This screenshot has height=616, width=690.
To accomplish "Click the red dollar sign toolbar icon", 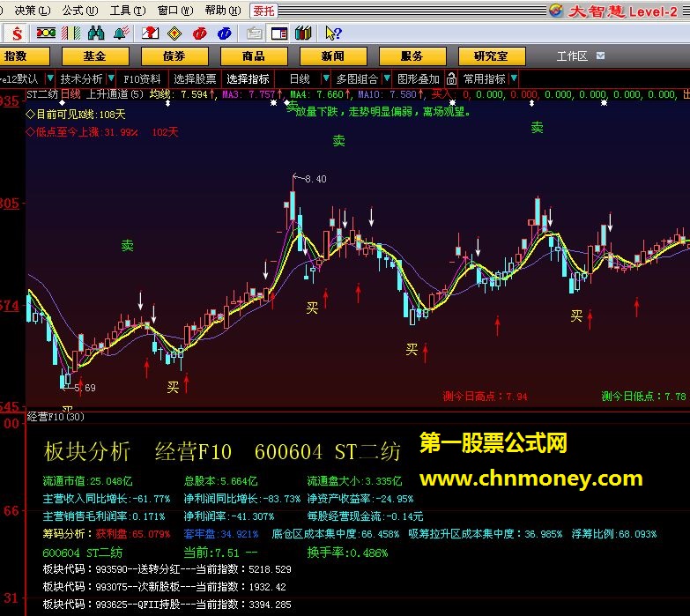I will (x=17, y=33).
